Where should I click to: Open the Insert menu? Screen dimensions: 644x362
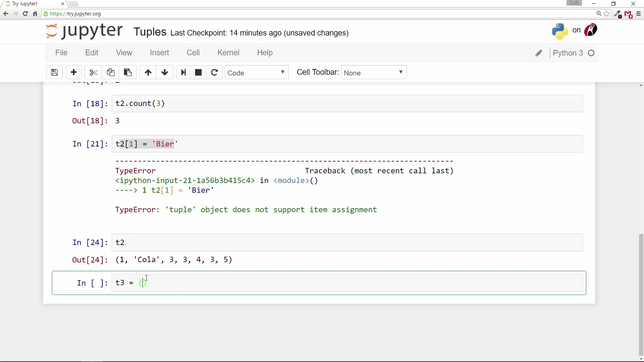pos(159,53)
